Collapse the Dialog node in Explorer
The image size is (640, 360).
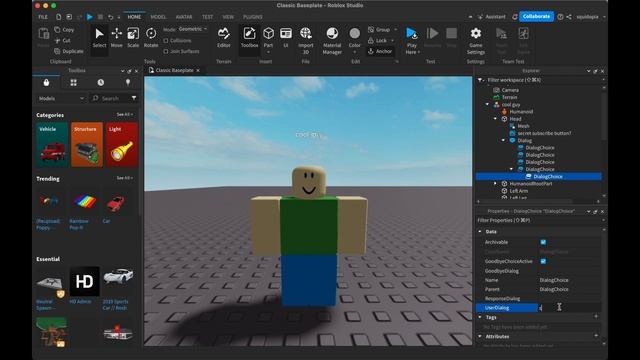tap(503, 140)
